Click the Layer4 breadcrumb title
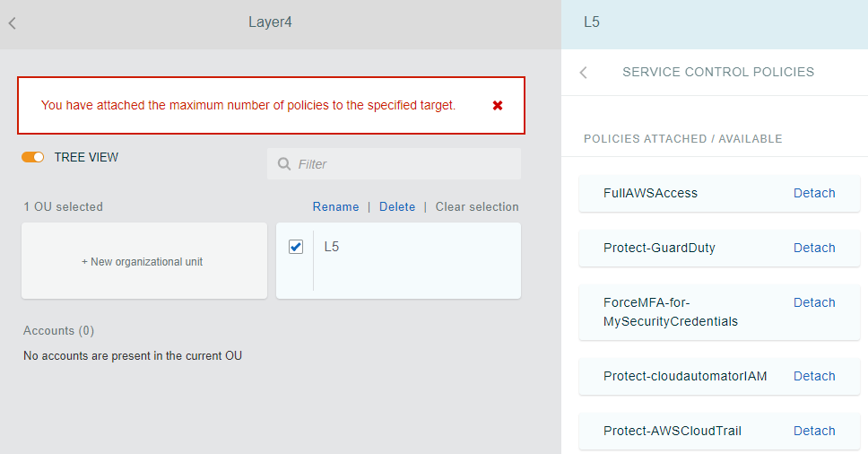 pos(270,22)
